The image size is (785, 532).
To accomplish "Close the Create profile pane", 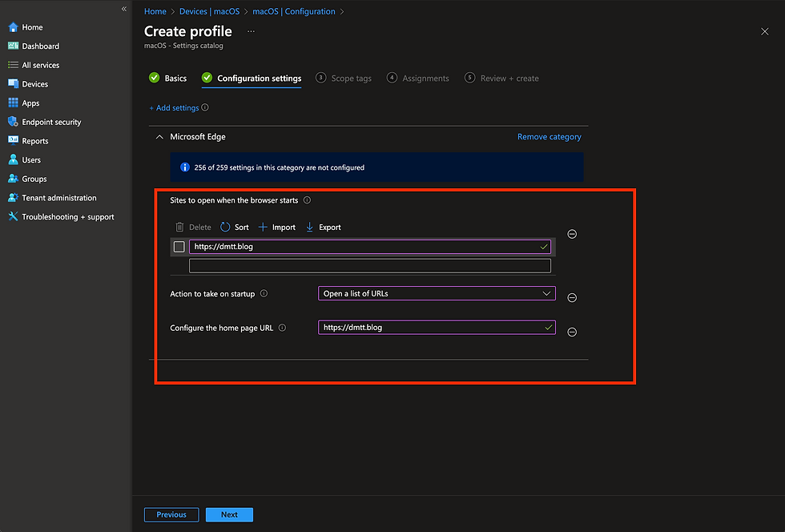I will [764, 31].
